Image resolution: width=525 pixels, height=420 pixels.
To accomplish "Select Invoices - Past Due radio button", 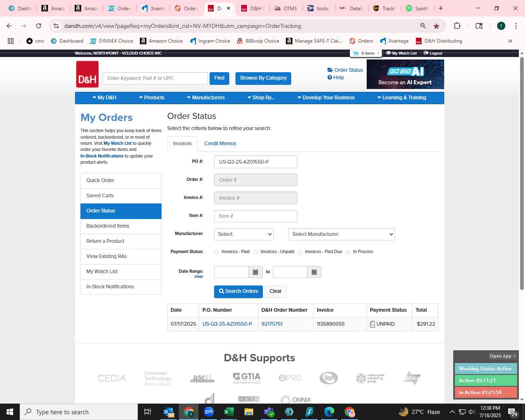I will click(x=300, y=252).
